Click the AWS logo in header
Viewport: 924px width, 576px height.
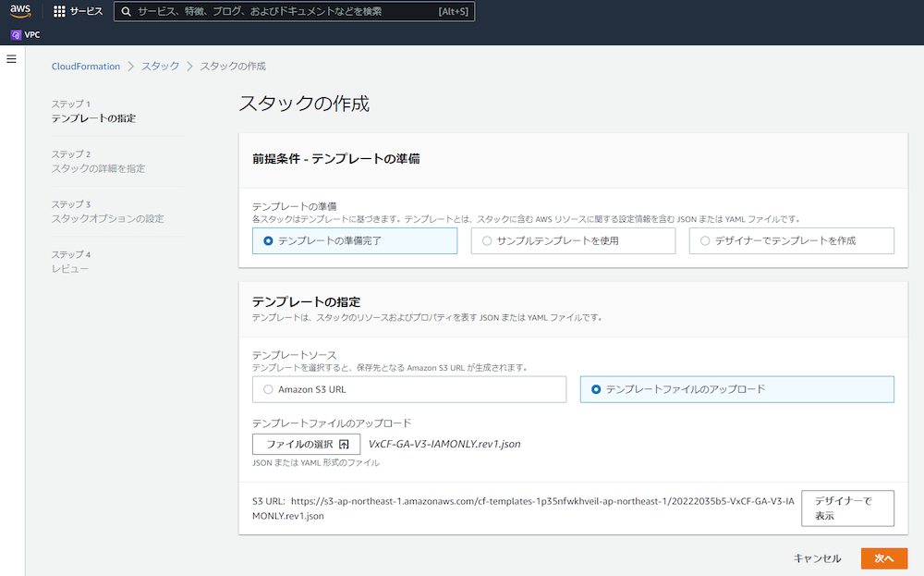[x=20, y=11]
